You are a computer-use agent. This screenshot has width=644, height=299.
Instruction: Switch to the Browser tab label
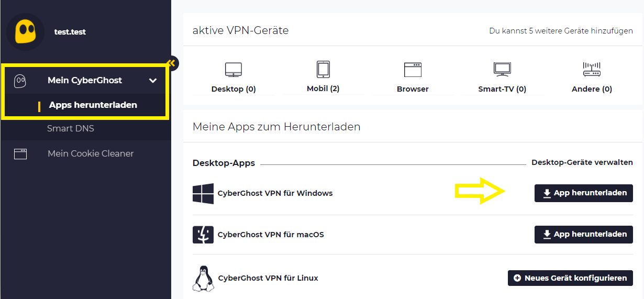point(413,89)
